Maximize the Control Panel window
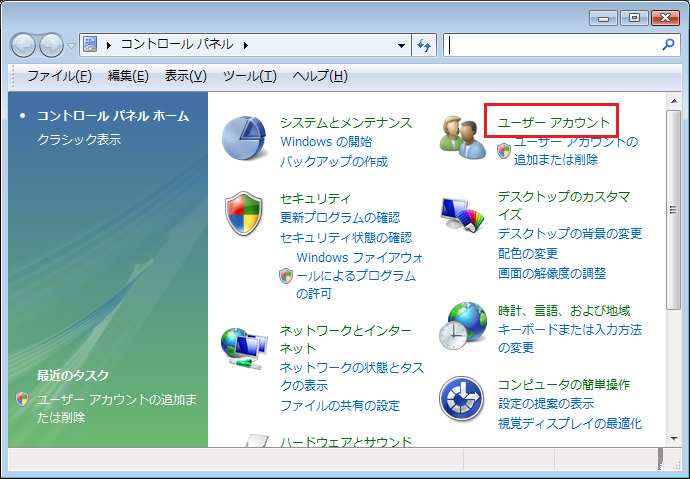The width and height of the screenshot is (690, 479). coord(634,18)
